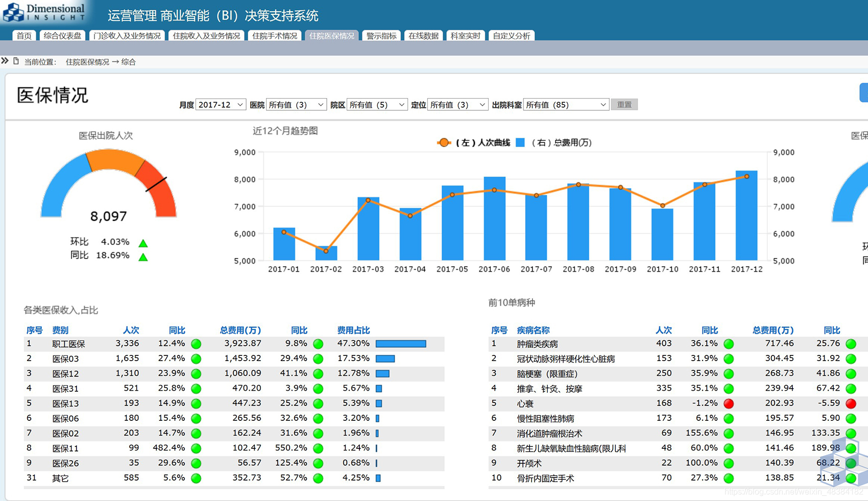Switch to 住院收入及业务情况 tab
The height and width of the screenshot is (501, 868).
(206, 36)
